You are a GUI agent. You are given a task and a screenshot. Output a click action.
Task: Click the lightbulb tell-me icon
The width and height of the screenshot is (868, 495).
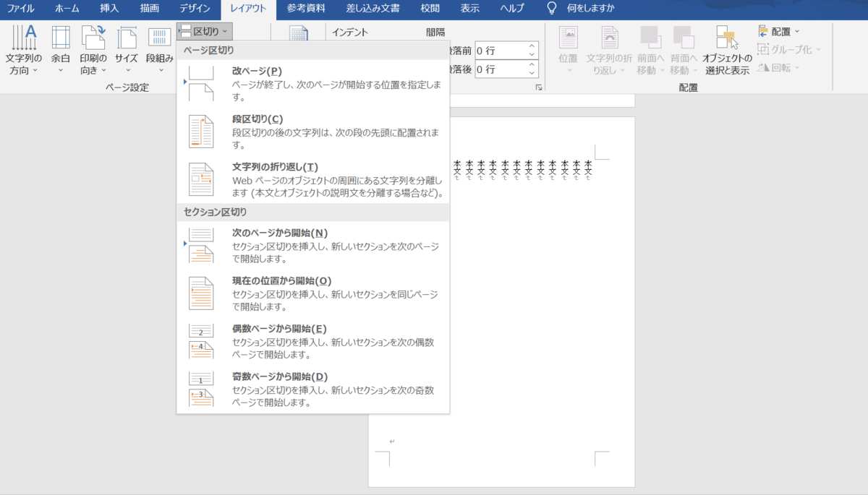coord(552,9)
